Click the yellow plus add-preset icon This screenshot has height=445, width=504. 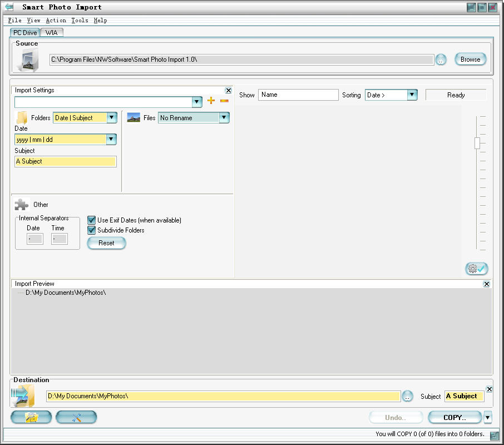[x=211, y=101]
